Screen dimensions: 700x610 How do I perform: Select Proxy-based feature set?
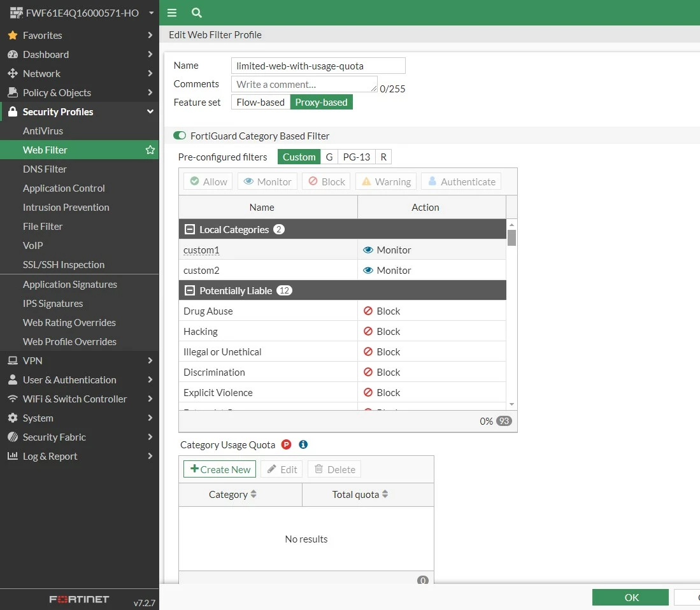(322, 102)
